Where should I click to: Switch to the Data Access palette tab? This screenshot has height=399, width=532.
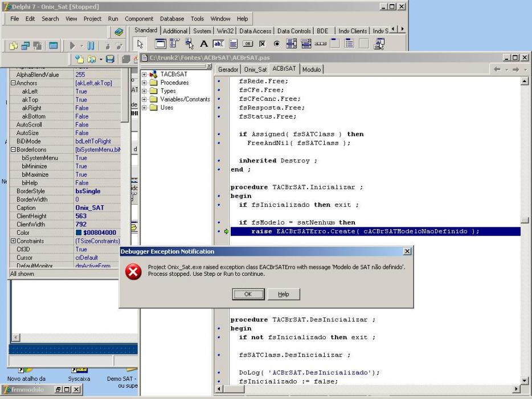[255, 31]
